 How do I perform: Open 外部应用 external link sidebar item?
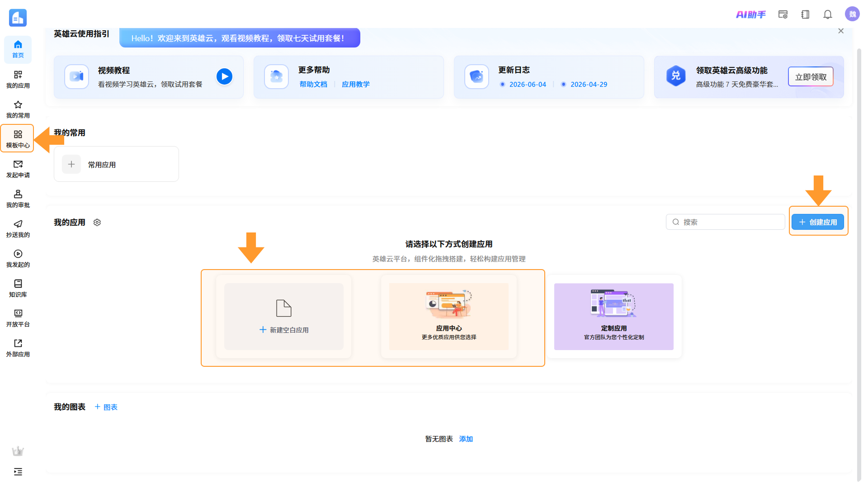(18, 348)
